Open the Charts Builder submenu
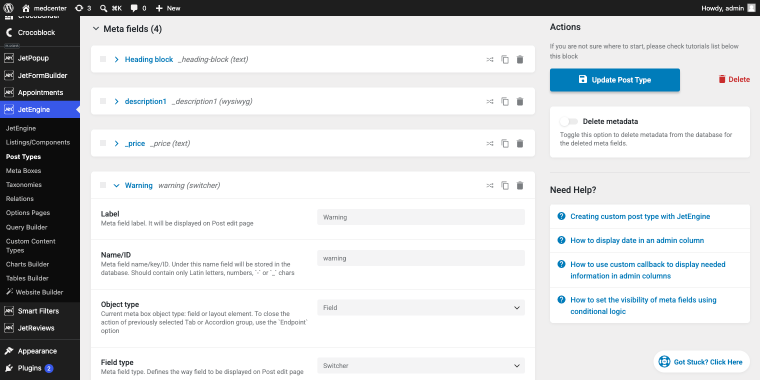The image size is (760, 380). (x=27, y=265)
